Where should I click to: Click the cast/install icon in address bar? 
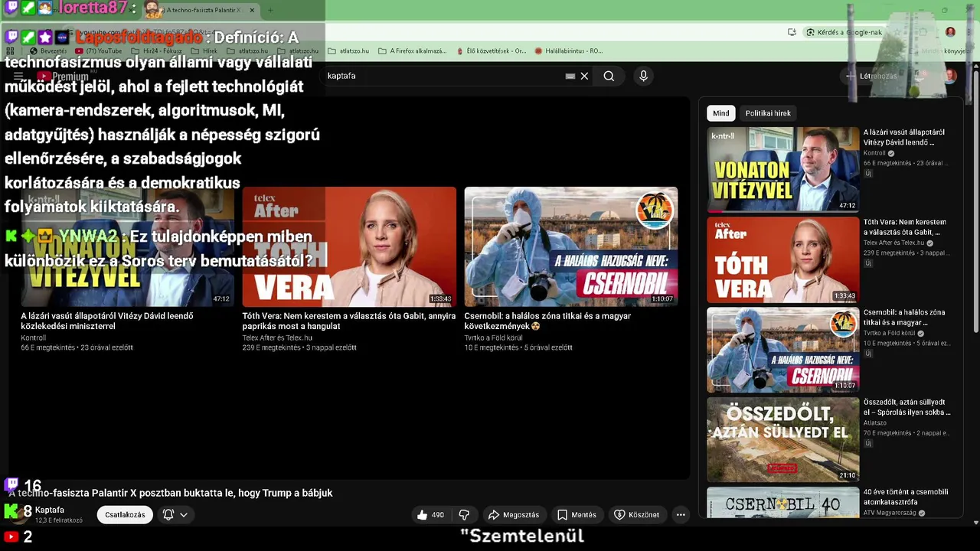(x=792, y=32)
